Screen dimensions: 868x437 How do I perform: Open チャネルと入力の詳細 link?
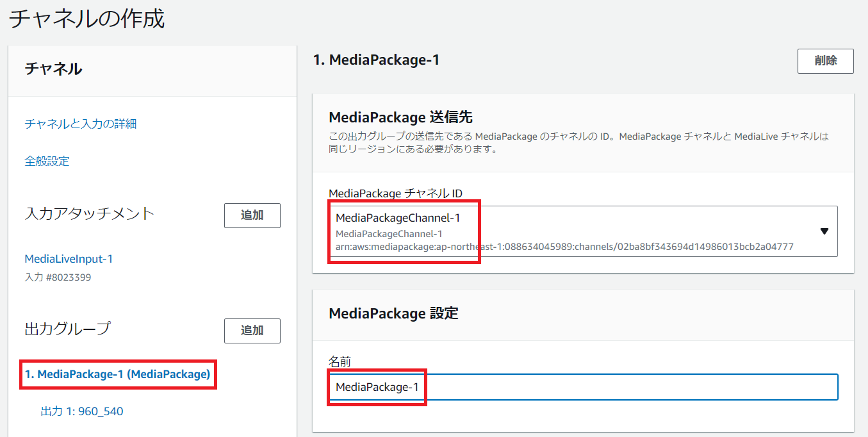click(x=80, y=124)
